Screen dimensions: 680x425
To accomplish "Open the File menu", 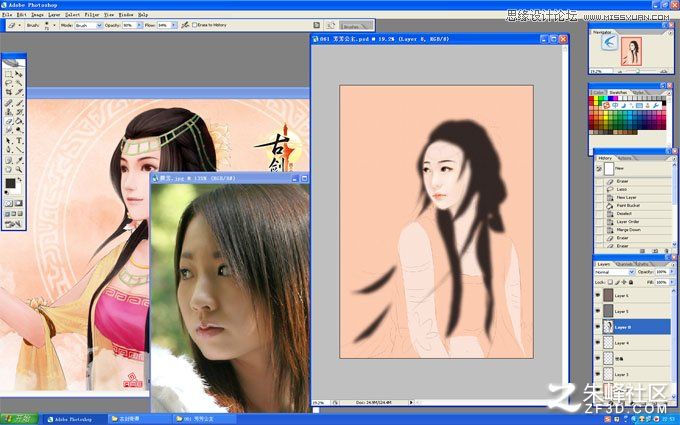I will point(7,15).
